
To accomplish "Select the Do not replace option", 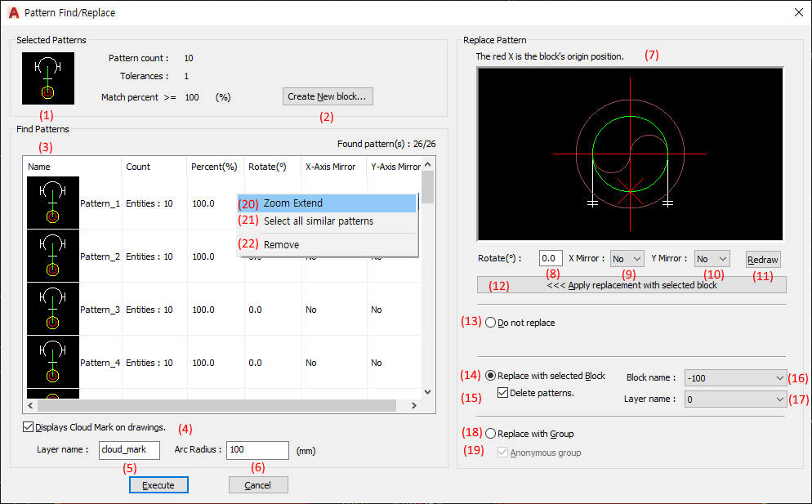I will pos(491,323).
